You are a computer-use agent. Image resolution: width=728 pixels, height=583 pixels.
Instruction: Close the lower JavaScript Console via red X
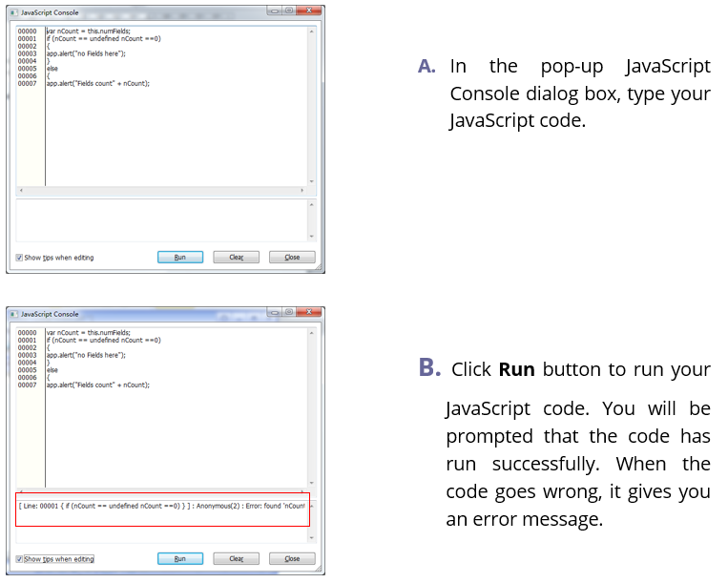pos(308,312)
